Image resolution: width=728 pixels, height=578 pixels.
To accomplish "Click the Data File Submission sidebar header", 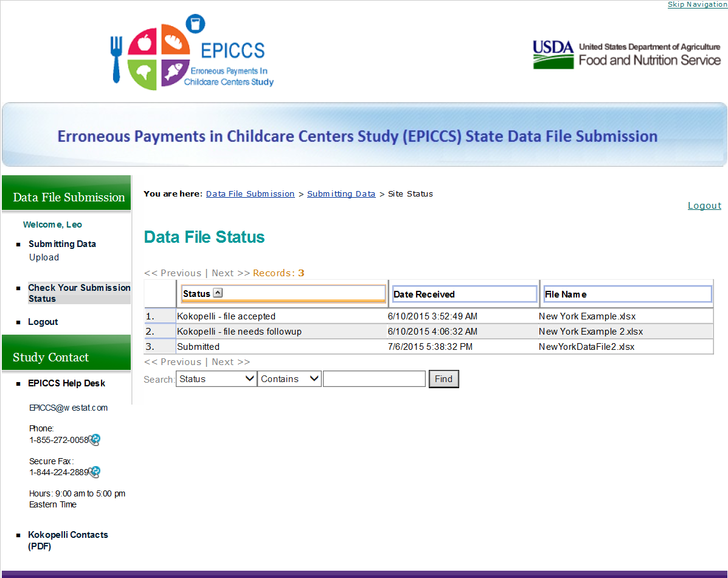I will 66,193.
